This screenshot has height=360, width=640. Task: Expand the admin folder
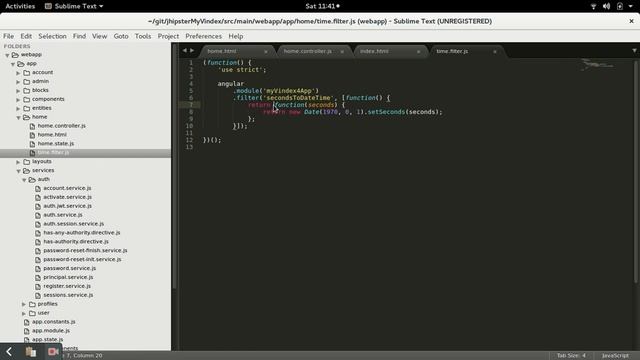tap(18, 82)
